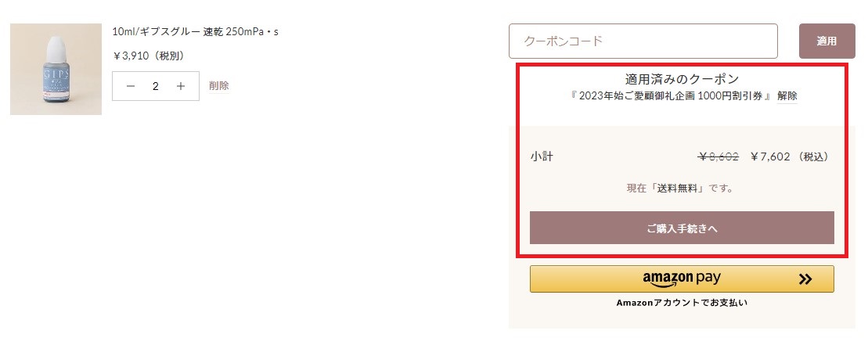The image size is (868, 338).
Task: Proceed with the ご購入手続きへ button
Action: [682, 228]
